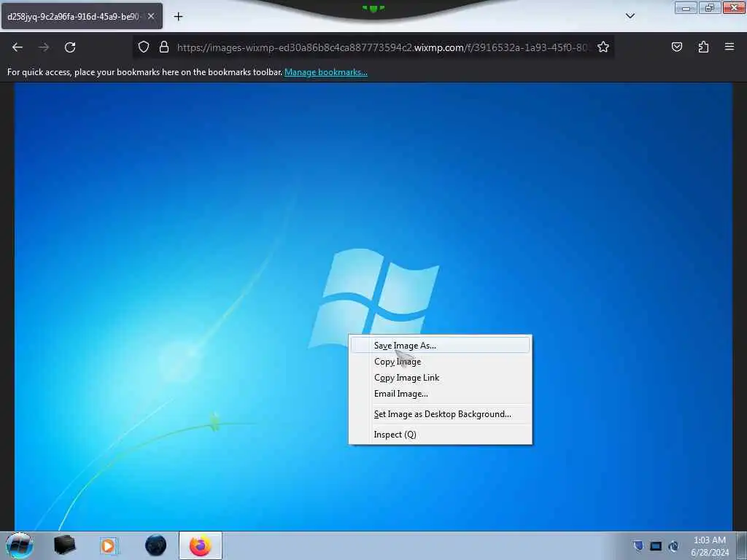
Task: Open the tracking protection shield icon
Action: pos(144,47)
